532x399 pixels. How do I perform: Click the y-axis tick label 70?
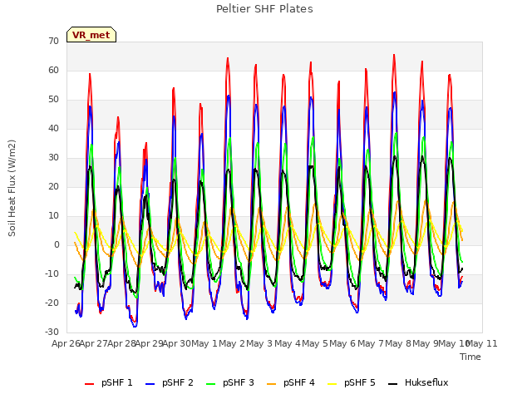click(53, 41)
